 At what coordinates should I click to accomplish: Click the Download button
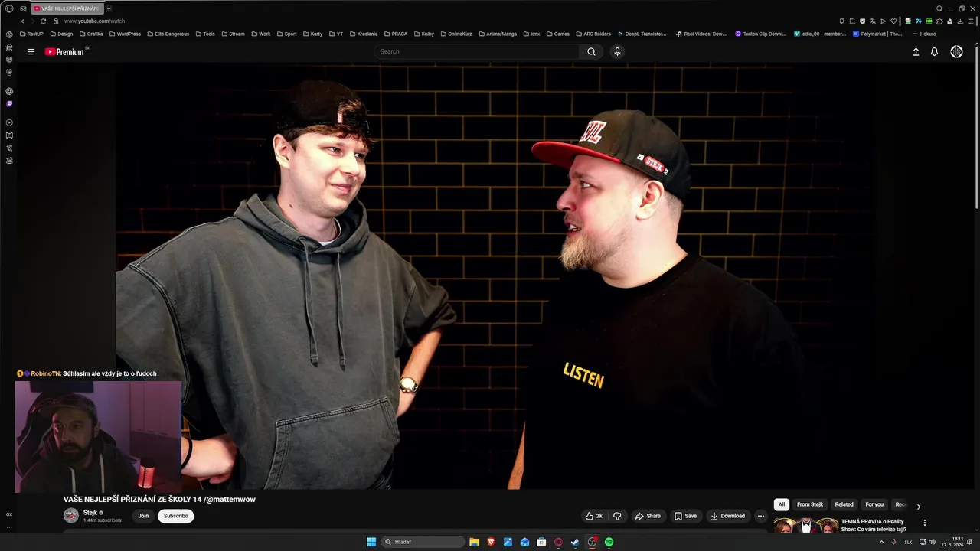coord(727,516)
